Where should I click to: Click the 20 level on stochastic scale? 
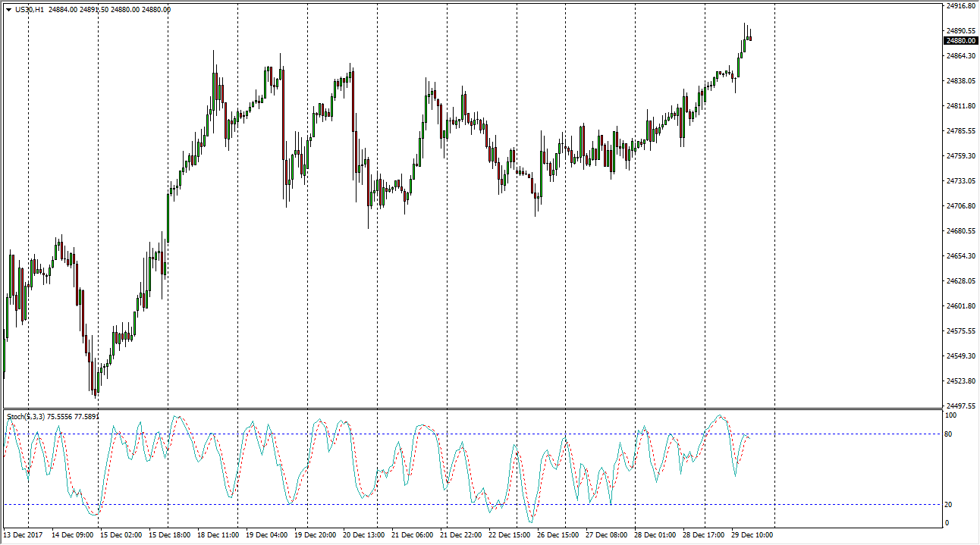(949, 505)
